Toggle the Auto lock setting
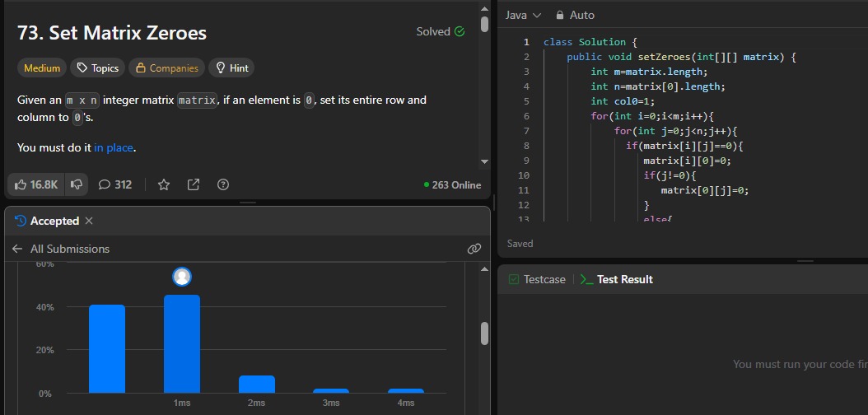Screen dimensions: 868x415 575,16
